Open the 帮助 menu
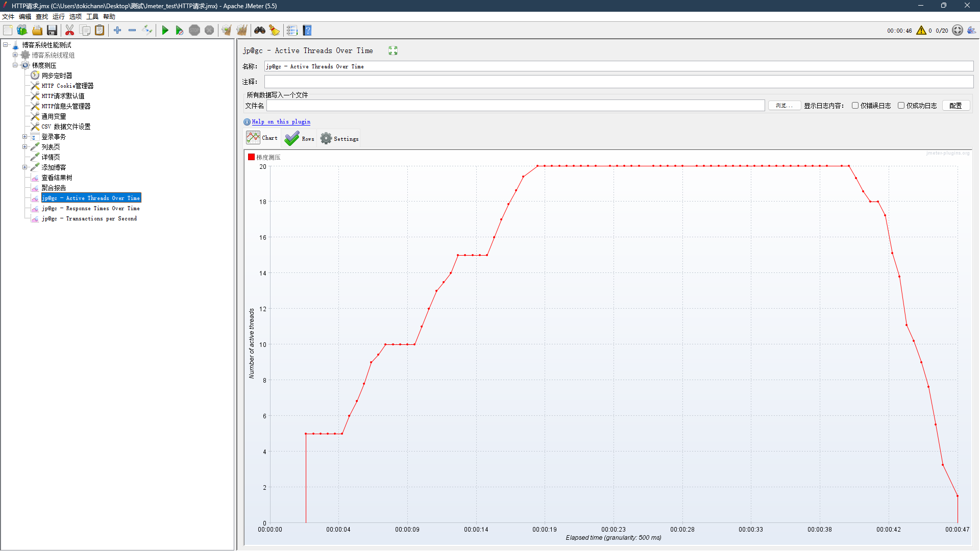 (x=109, y=17)
